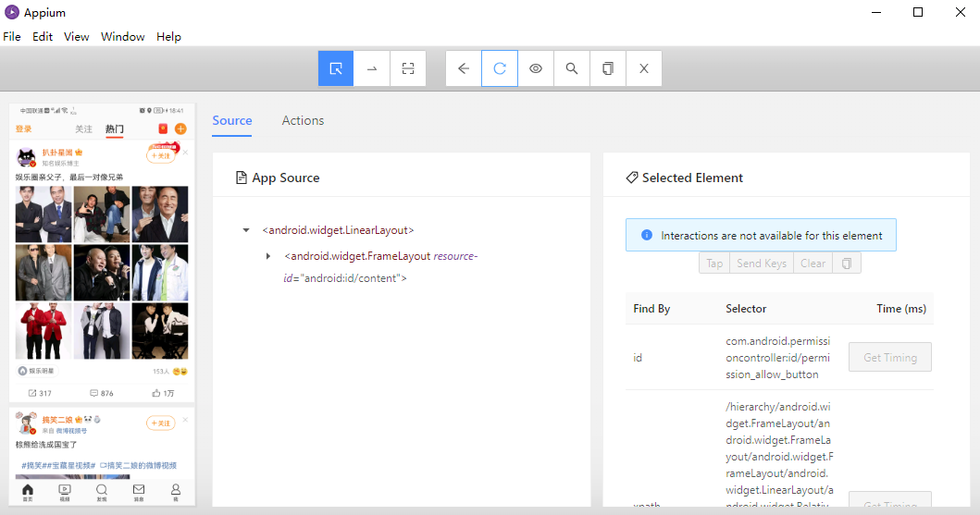This screenshot has height=515, width=980.
Task: Click the top-left photo in the phone screenshot
Action: 43,214
